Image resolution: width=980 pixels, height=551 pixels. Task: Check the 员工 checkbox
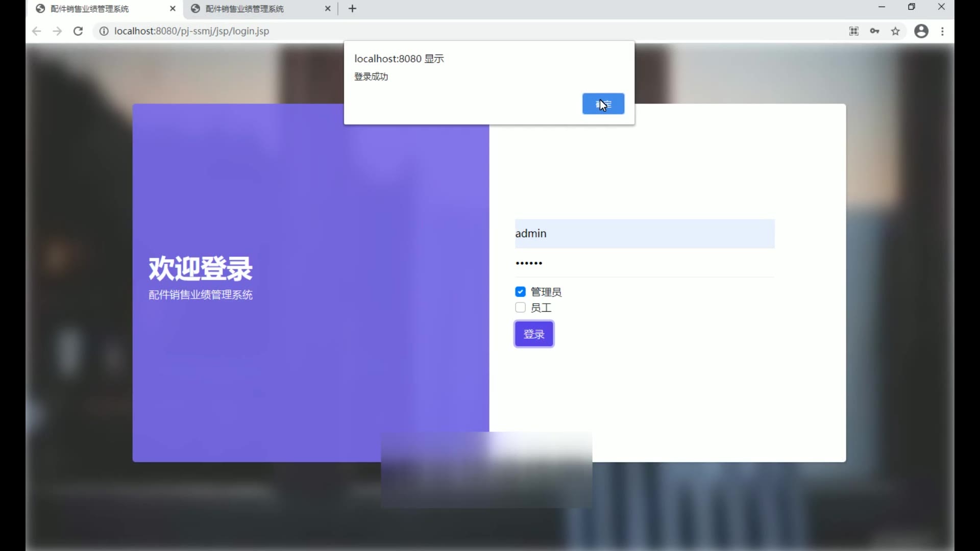coord(520,308)
